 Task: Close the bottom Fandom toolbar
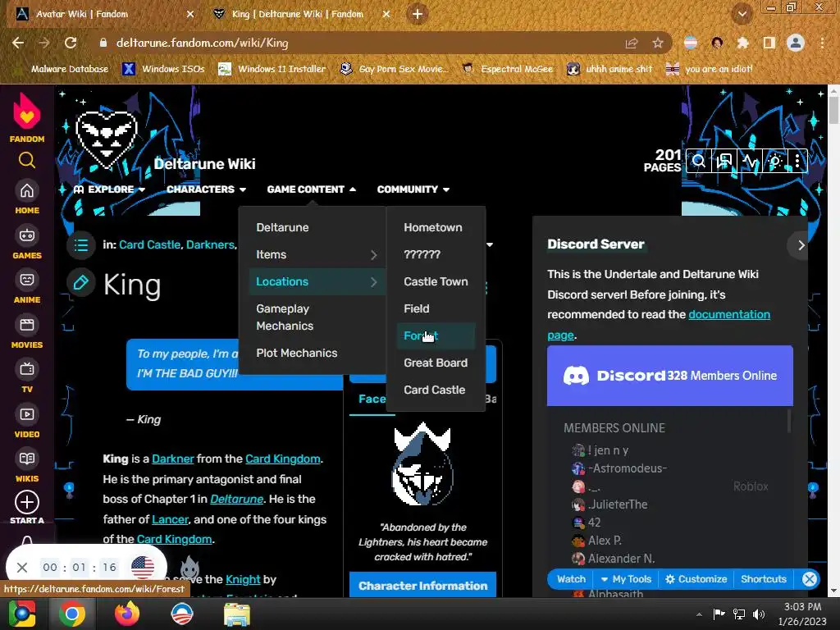(810, 579)
